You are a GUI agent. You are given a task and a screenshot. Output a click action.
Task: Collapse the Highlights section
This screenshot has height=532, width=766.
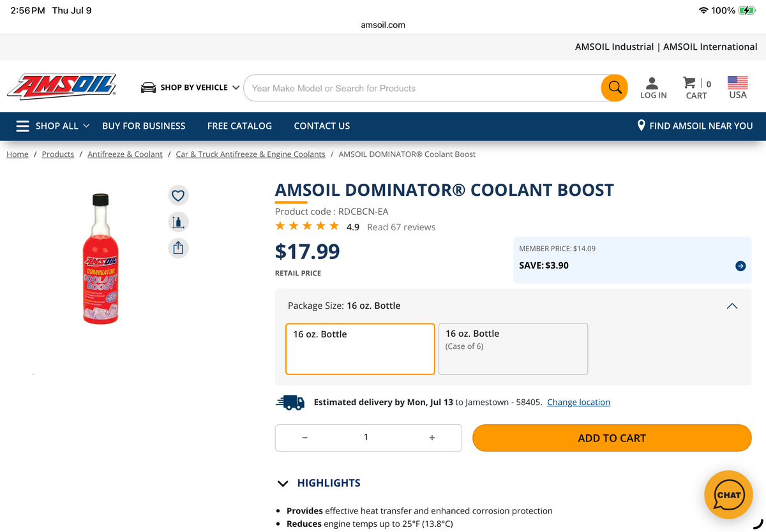click(x=319, y=483)
